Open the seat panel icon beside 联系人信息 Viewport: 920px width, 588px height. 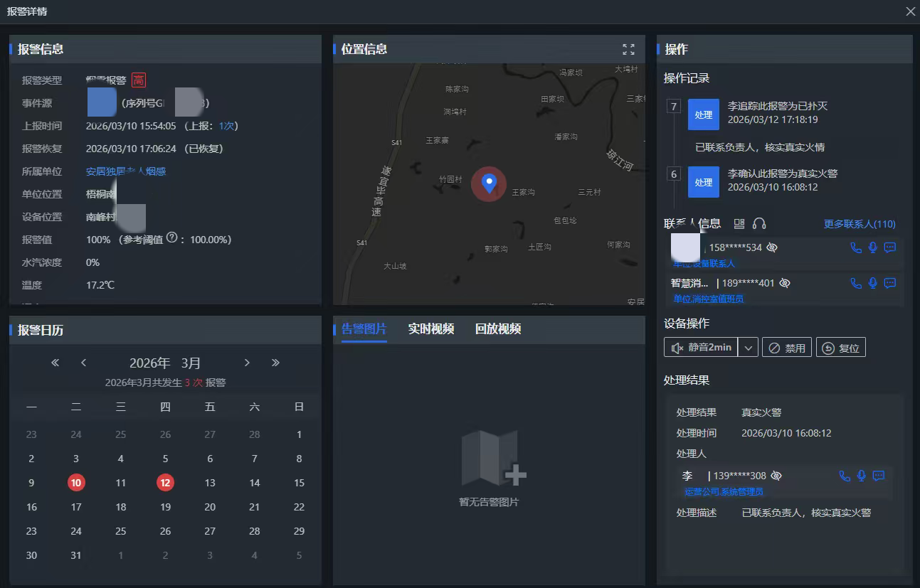pyautogui.click(x=739, y=224)
